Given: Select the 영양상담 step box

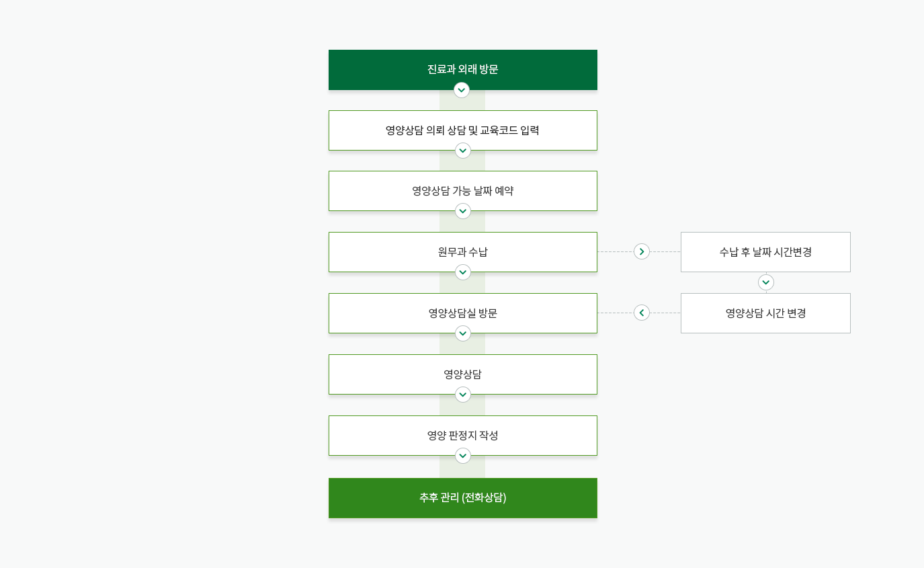Looking at the screenshot, I should point(462,374).
